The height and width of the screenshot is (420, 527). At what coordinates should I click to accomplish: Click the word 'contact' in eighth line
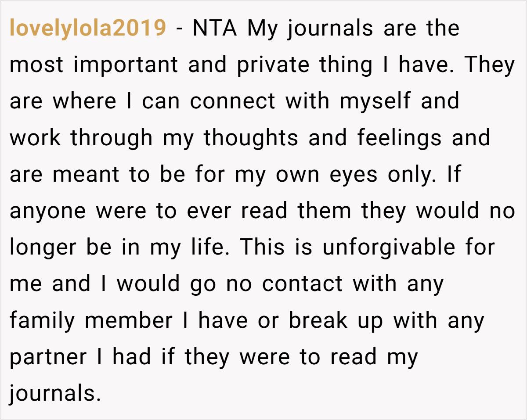click(x=302, y=285)
